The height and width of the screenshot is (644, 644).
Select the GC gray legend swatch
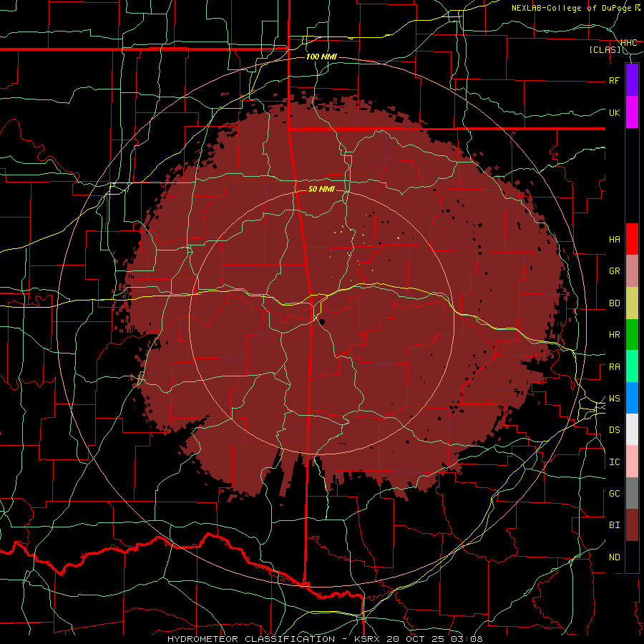pos(632,493)
